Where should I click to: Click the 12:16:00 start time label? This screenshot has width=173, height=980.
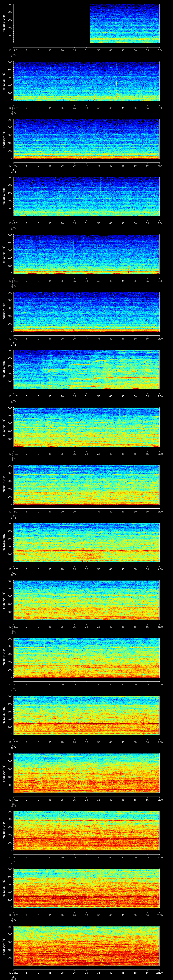[x=13, y=742]
